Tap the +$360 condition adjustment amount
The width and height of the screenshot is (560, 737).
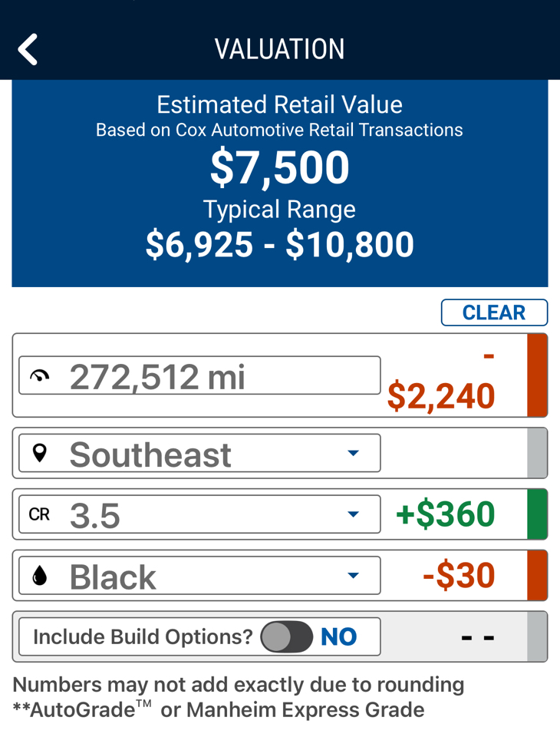point(445,514)
